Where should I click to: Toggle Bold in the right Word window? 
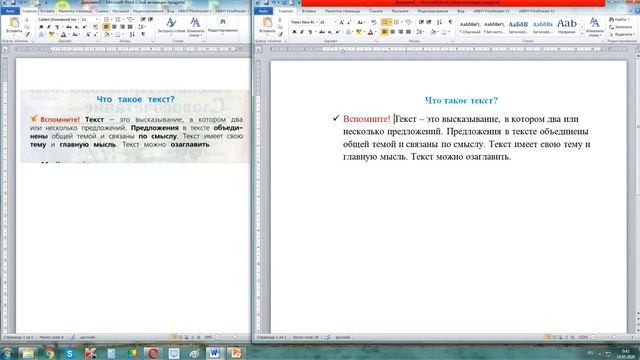[x=294, y=32]
